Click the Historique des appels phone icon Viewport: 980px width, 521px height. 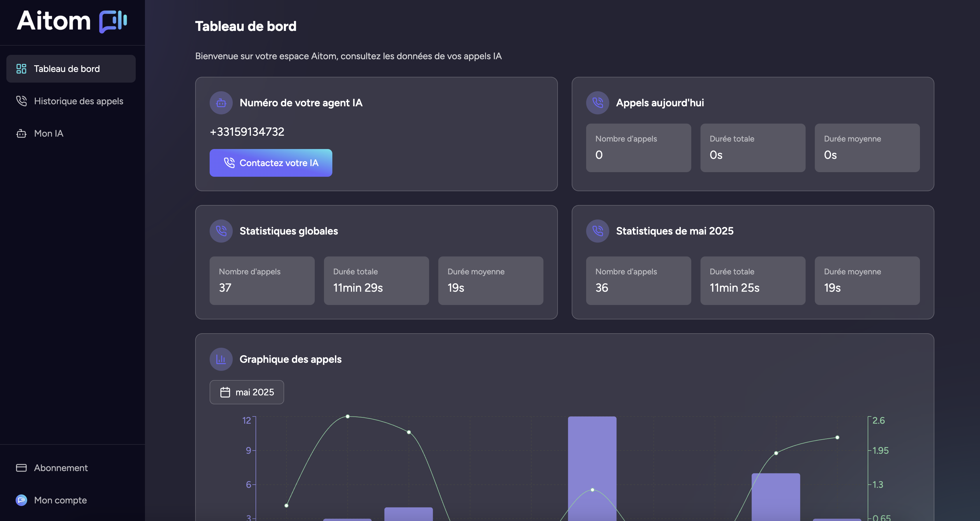(x=21, y=101)
